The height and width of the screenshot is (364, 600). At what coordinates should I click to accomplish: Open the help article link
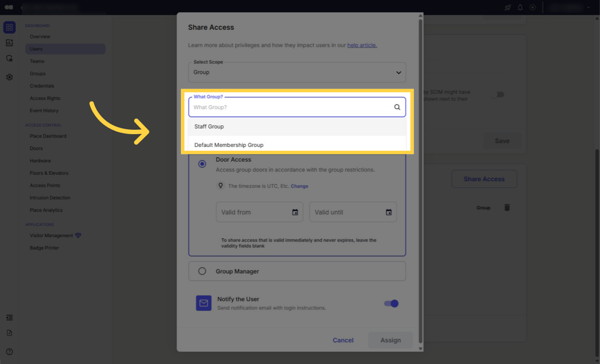tap(362, 45)
